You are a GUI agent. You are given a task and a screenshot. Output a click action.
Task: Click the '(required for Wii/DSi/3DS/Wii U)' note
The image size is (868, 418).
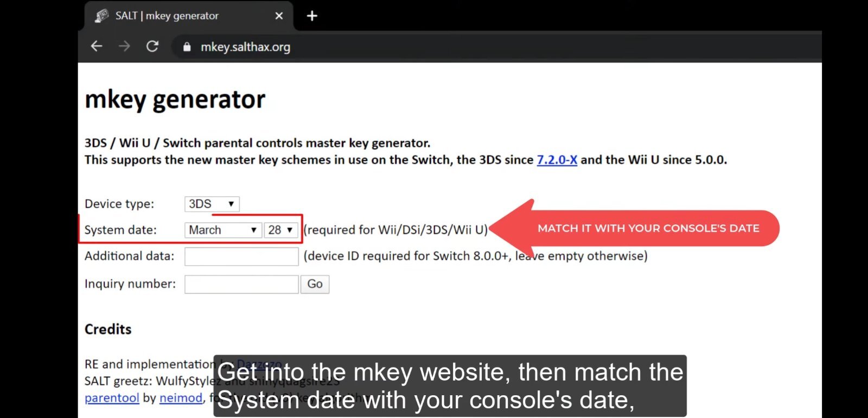click(x=395, y=230)
